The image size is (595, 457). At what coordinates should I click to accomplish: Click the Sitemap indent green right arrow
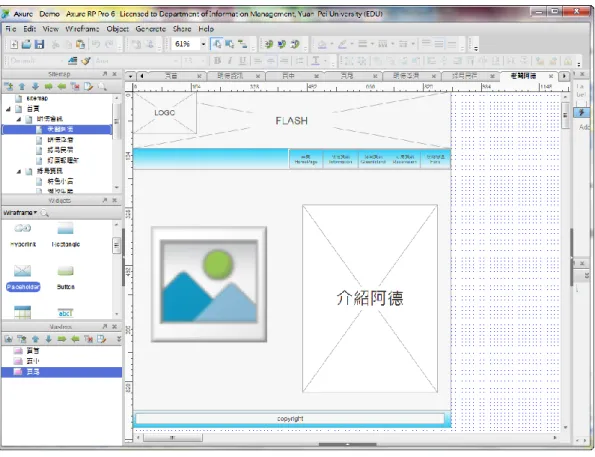pos(49,87)
